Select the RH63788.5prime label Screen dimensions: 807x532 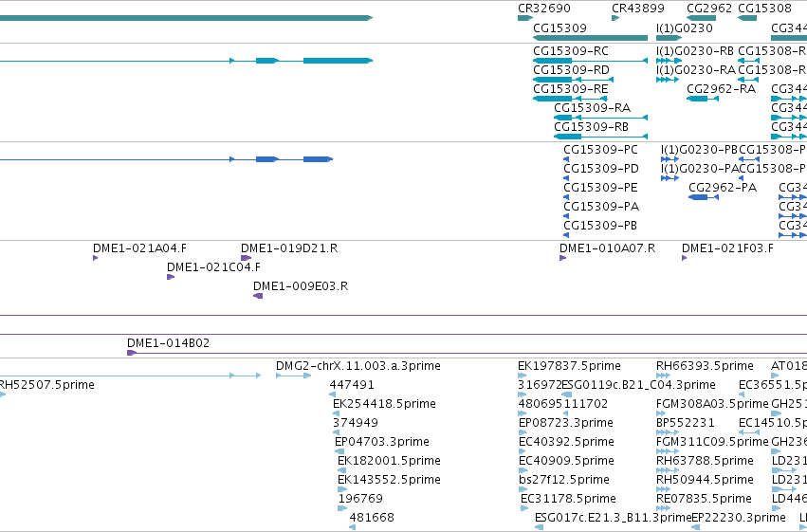pyautogui.click(x=706, y=461)
